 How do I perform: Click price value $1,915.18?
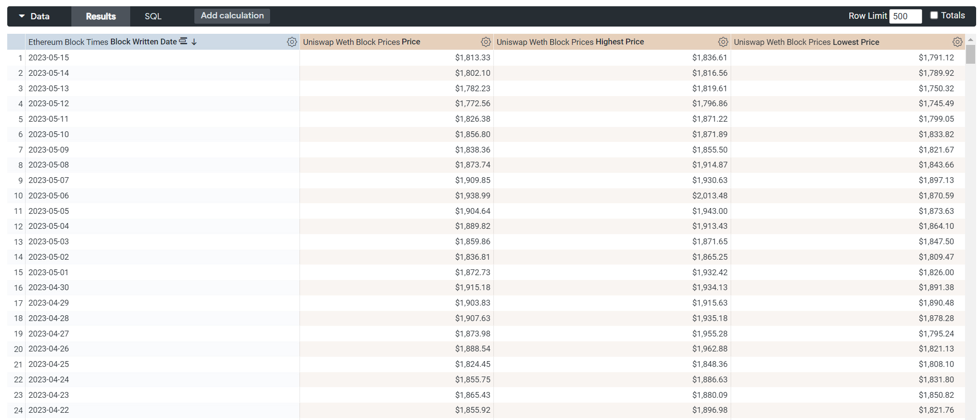(x=473, y=287)
